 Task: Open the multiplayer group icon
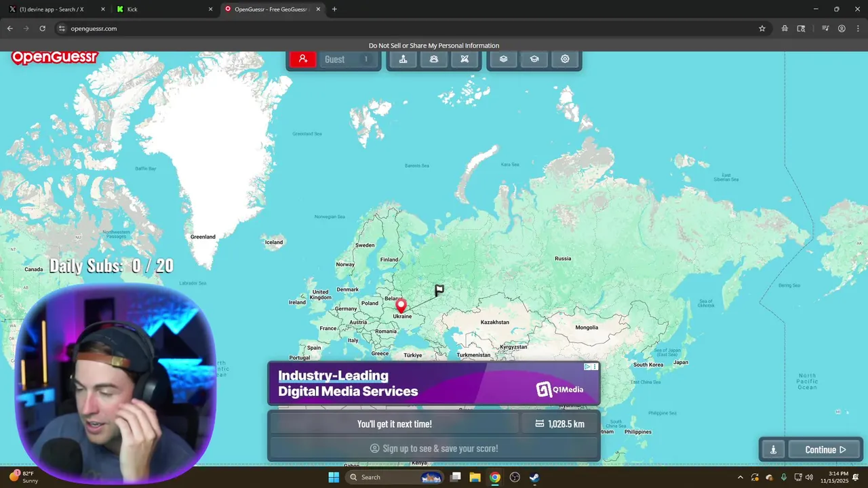pos(434,59)
